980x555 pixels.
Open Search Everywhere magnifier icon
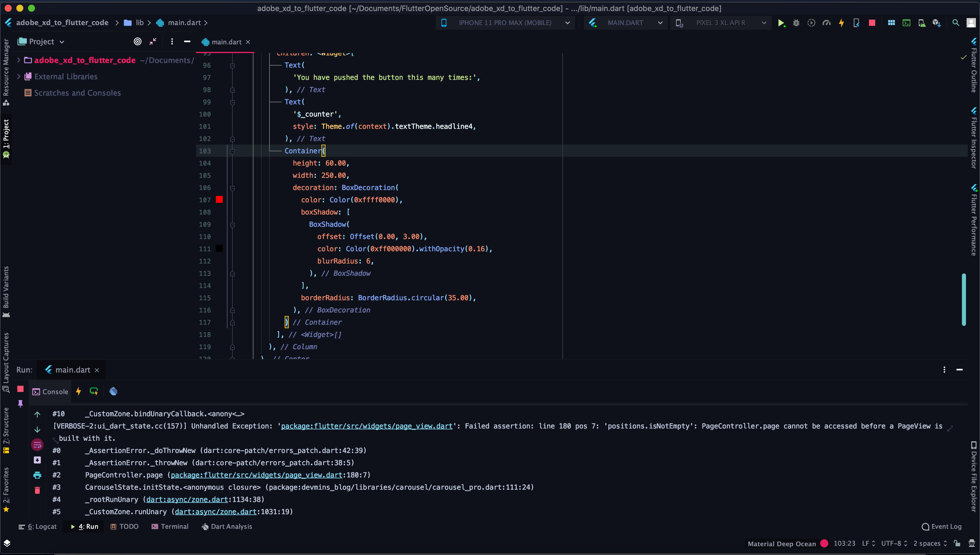click(956, 23)
